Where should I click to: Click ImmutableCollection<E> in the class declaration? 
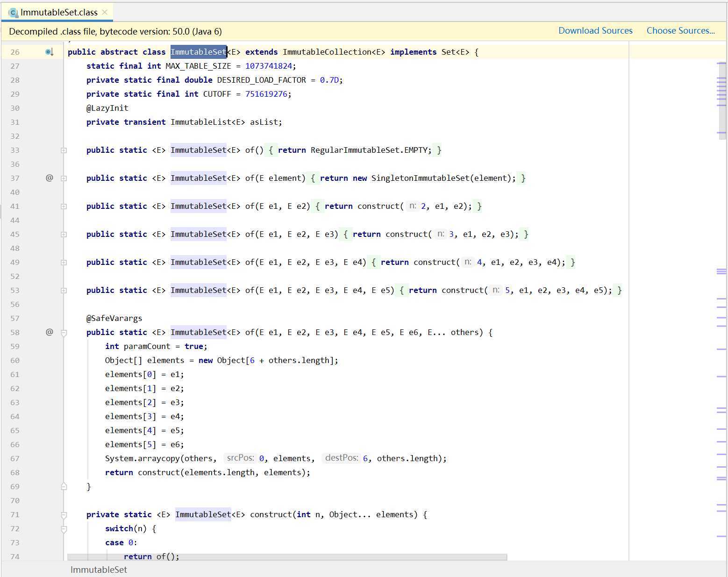point(334,52)
